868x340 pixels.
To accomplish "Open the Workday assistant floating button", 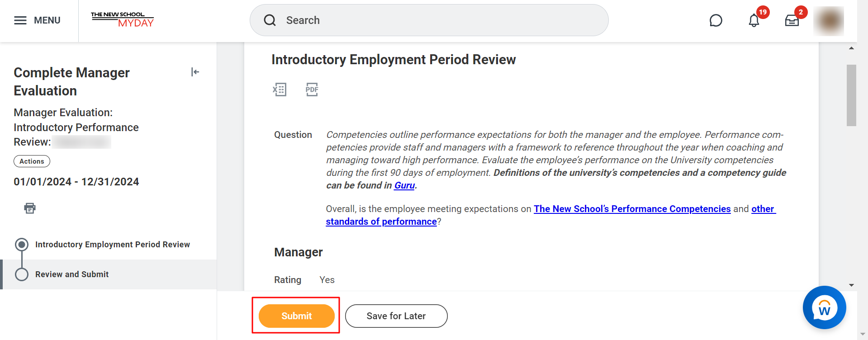I will click(824, 307).
